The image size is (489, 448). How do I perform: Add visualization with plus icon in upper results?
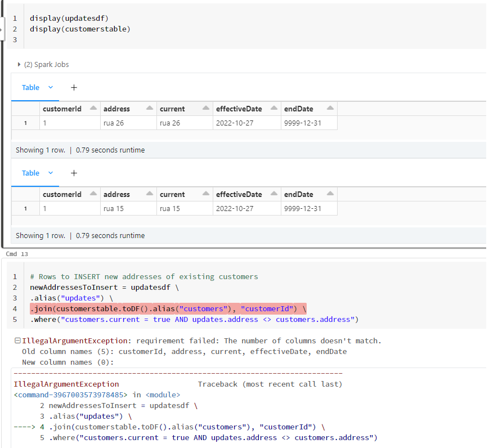(74, 87)
